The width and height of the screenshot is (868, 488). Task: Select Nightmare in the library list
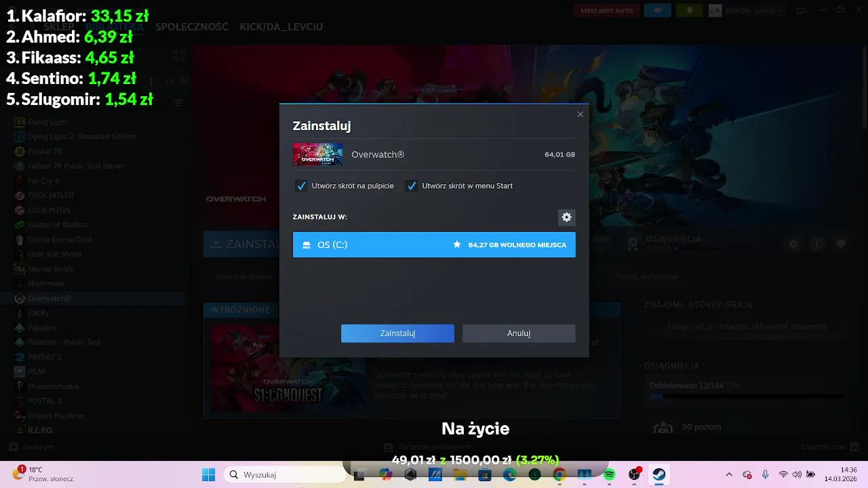click(x=45, y=283)
